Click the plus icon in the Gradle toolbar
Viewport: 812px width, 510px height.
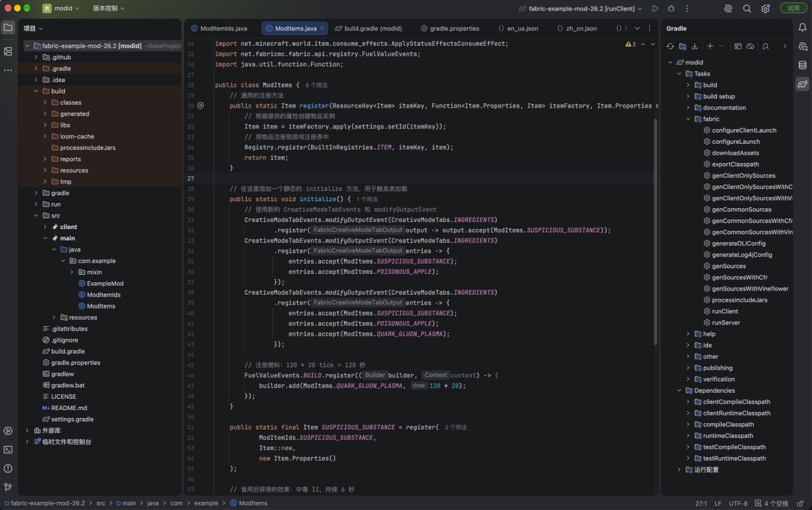click(x=710, y=46)
